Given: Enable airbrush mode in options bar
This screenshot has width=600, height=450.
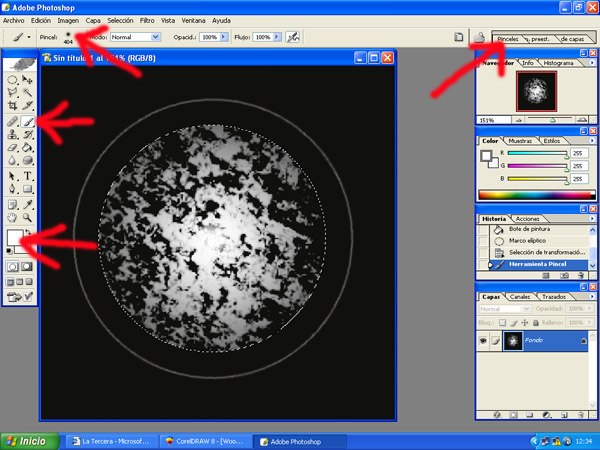Looking at the screenshot, I should click(293, 37).
